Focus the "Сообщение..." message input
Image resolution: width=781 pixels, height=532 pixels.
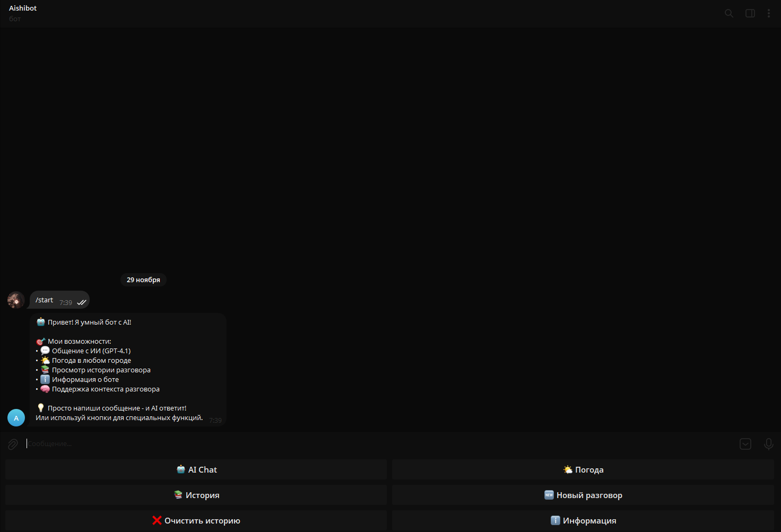(x=379, y=443)
